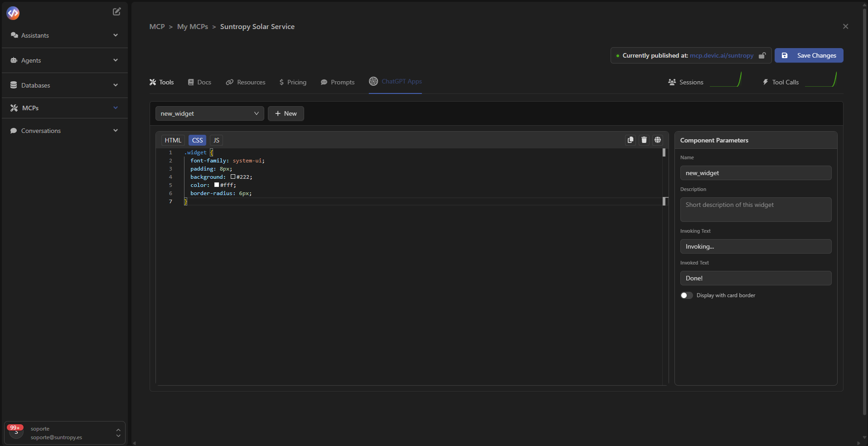This screenshot has width=868, height=446.
Task: Click the Sessions chart users icon
Action: tap(672, 82)
